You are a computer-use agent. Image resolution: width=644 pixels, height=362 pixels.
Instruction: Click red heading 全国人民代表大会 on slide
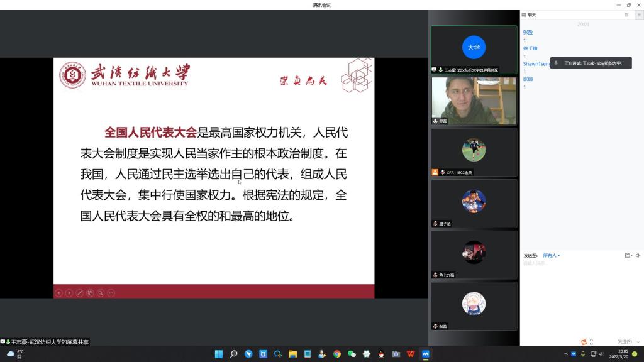click(151, 133)
